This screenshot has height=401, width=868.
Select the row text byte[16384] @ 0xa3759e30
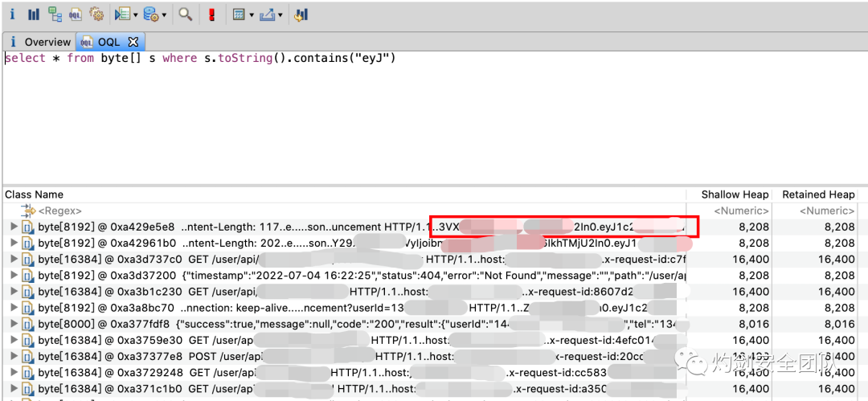click(110, 339)
